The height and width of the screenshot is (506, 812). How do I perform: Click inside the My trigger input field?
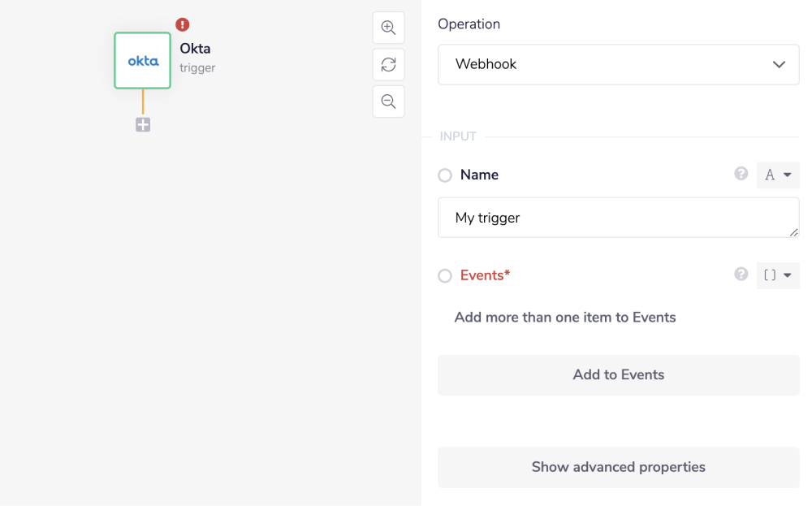618,217
